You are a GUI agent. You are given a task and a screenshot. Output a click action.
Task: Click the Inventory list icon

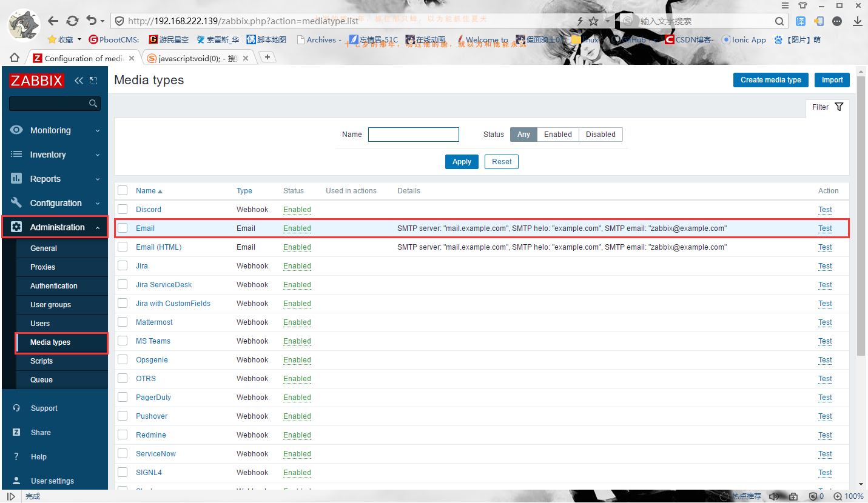pos(16,155)
